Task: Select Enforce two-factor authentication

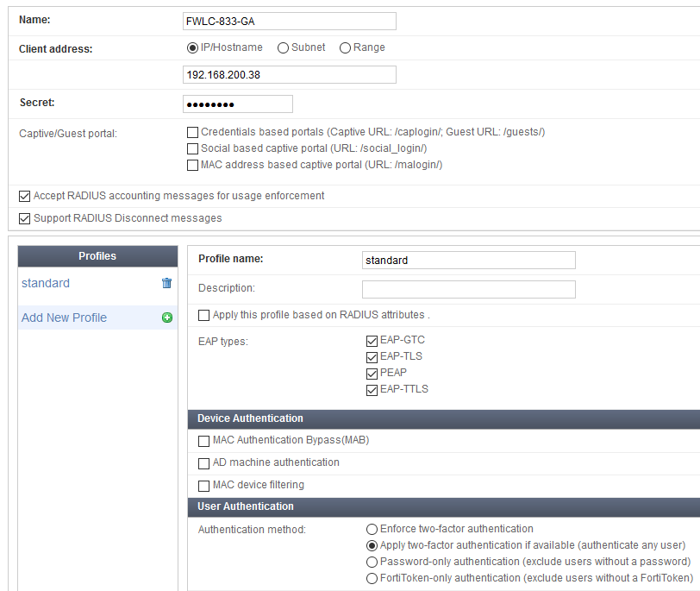Action: [x=372, y=530]
